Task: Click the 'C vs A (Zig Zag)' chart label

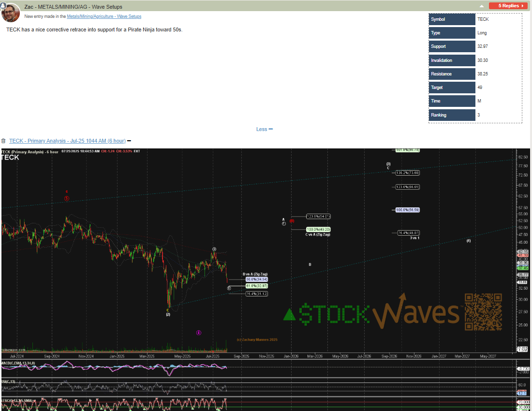Action: [x=318, y=235]
